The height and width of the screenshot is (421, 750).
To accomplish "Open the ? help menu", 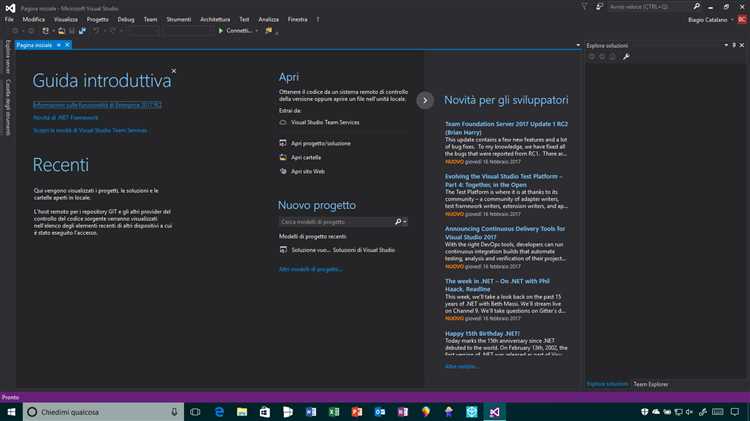I will point(318,20).
